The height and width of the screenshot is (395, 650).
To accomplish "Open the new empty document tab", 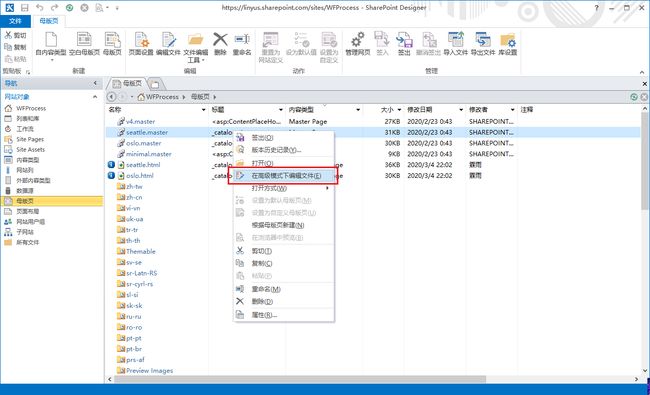I will pyautogui.click(x=155, y=84).
